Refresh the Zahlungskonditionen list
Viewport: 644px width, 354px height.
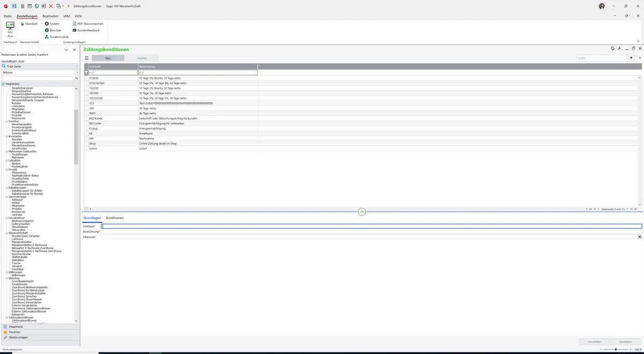coord(612,48)
